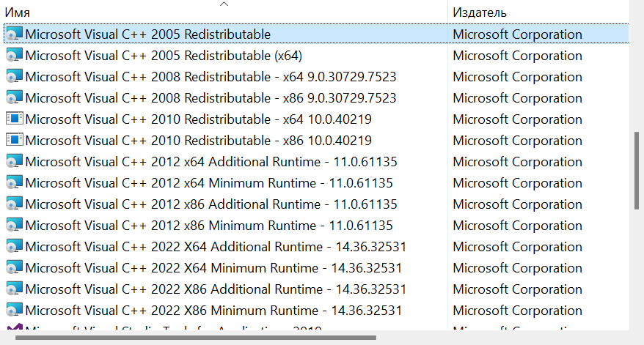
Task: Click icon of Visual C++ 2005 Redistributable (x64)
Action: 14,56
